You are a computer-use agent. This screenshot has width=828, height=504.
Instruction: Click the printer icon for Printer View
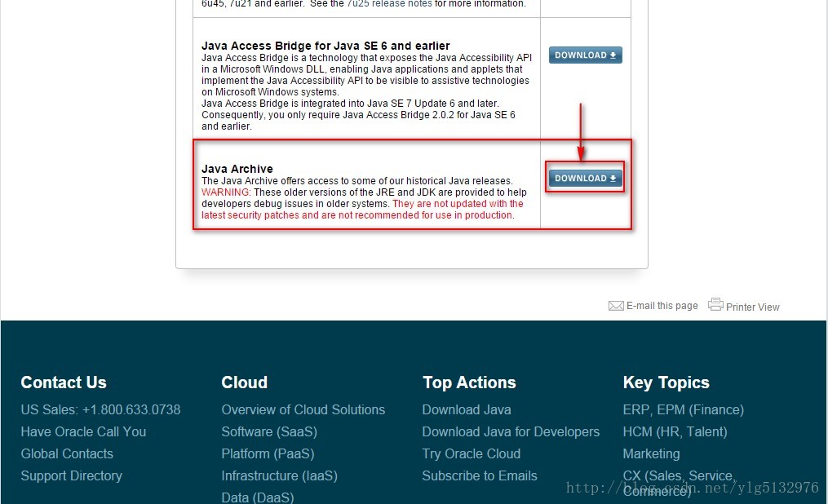click(x=715, y=304)
